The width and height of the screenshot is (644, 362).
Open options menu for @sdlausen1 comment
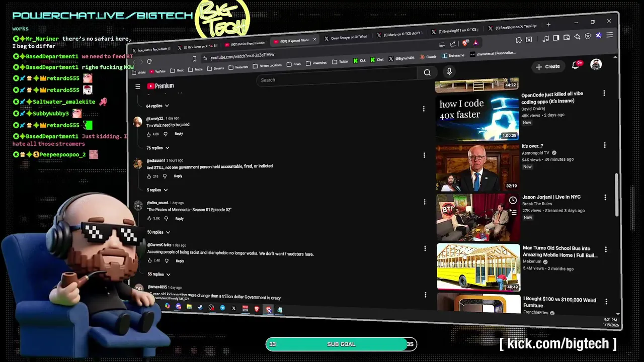coord(424,155)
